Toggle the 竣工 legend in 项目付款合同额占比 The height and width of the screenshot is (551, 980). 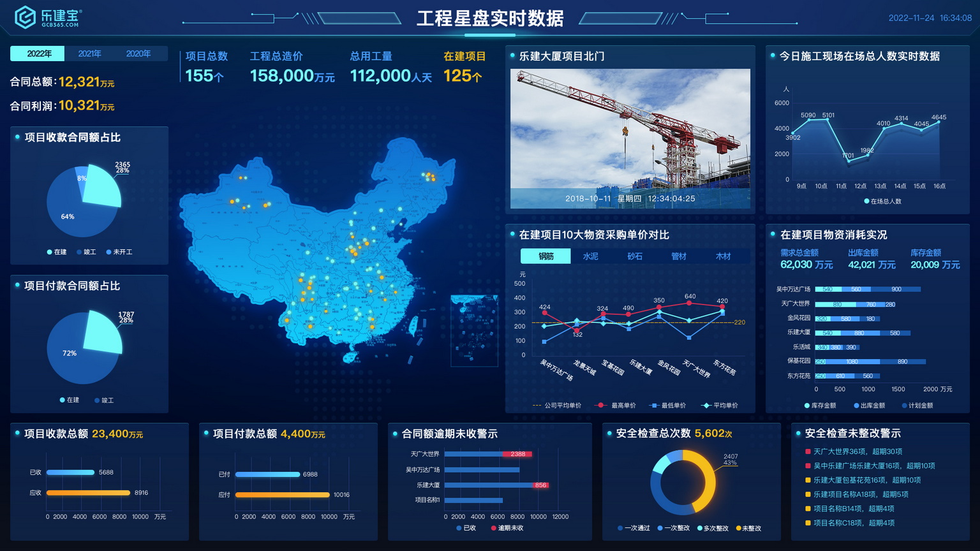(104, 400)
